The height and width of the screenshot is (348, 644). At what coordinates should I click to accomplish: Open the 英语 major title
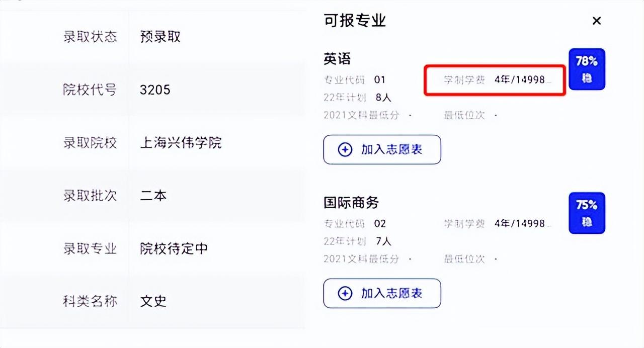(337, 59)
